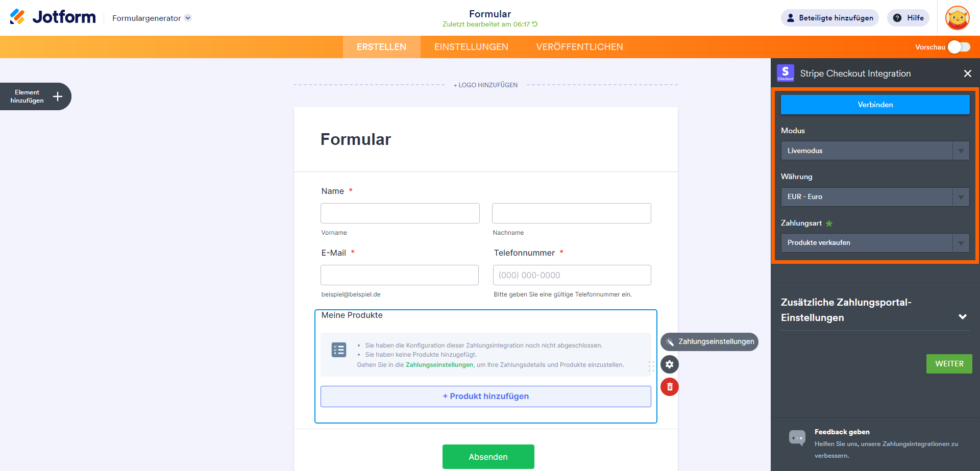
Task: Click the plus icon to add element
Action: pyautogui.click(x=58, y=96)
